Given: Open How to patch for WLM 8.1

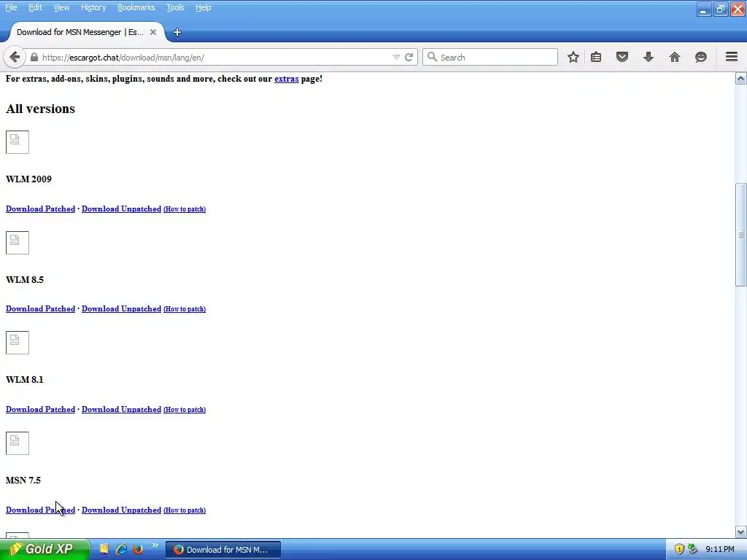Looking at the screenshot, I should 185,410.
